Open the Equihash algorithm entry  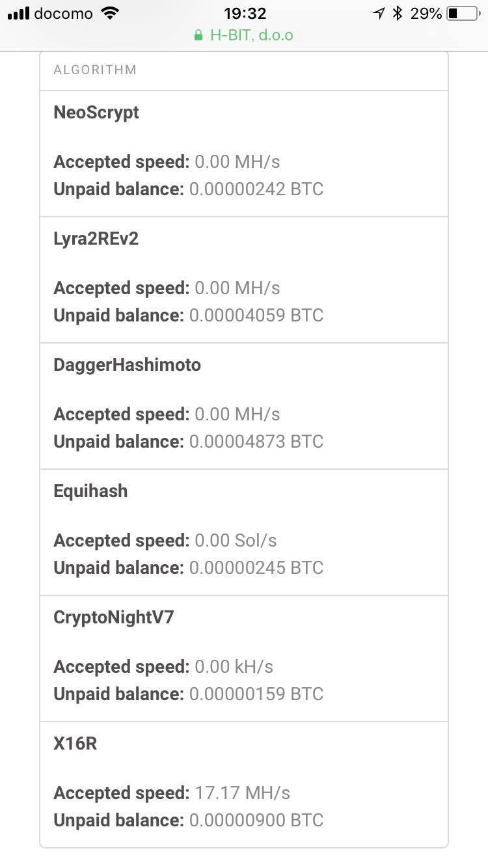(90, 491)
